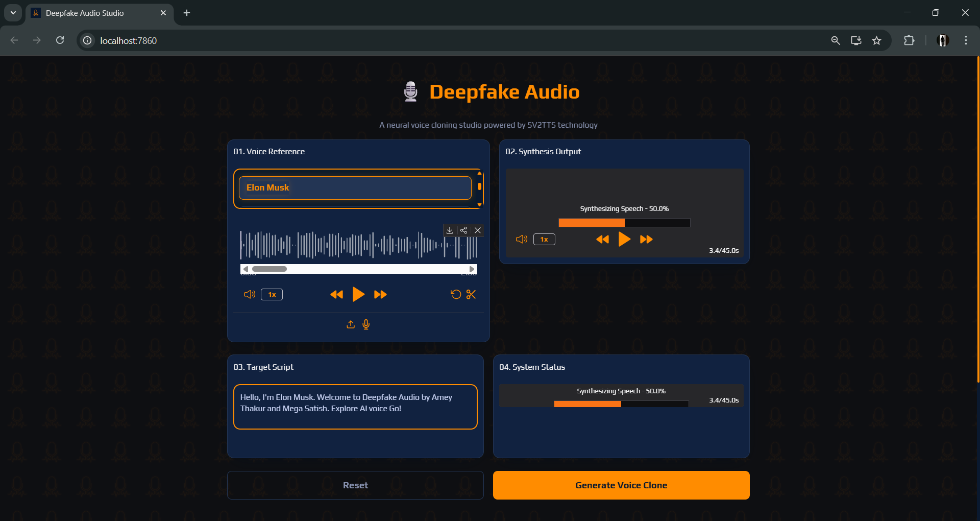Go back in browser history
The height and width of the screenshot is (521, 980).
tap(14, 40)
